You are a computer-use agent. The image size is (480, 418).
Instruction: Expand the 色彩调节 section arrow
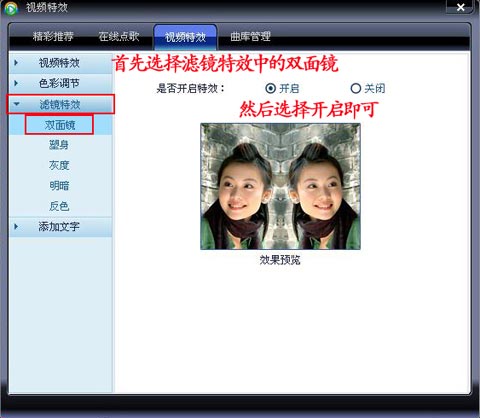coord(16,83)
